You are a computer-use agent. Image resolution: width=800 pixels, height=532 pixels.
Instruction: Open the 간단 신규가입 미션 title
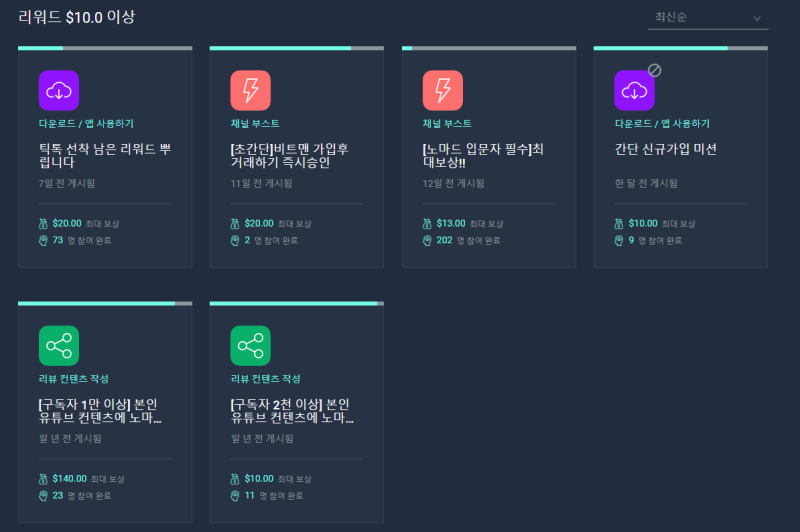pyautogui.click(x=665, y=149)
